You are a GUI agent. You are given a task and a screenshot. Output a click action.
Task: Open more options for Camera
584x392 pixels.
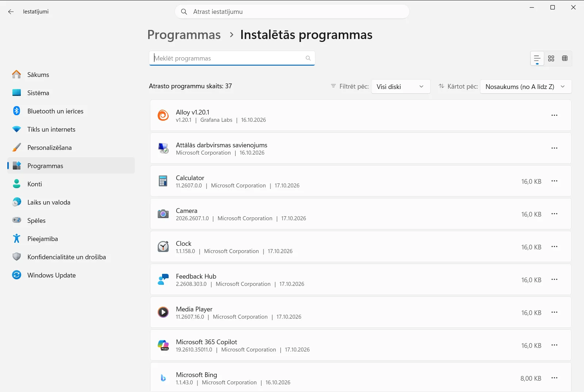[x=554, y=214]
